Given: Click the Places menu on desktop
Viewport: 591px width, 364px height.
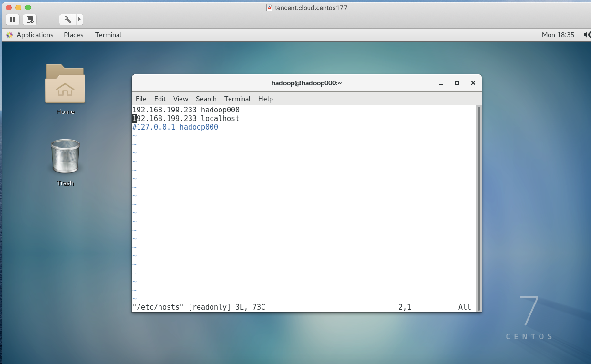Looking at the screenshot, I should tap(73, 35).
